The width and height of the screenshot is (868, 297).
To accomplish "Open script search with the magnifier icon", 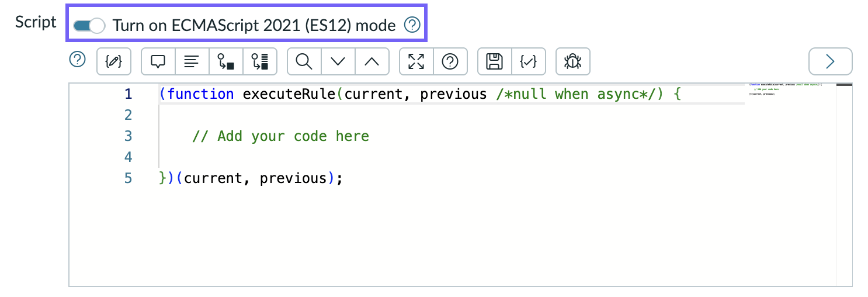I will (304, 61).
